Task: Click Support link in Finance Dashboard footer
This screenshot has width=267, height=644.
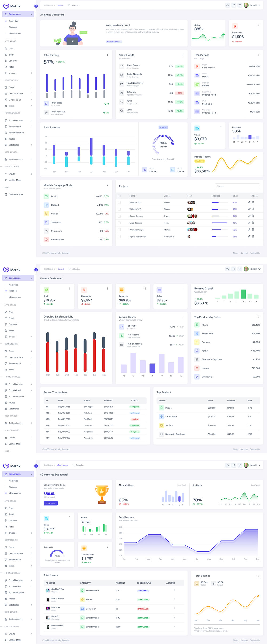Action: pos(244,449)
